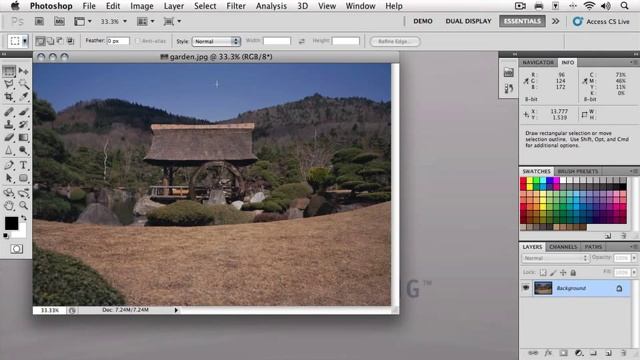The width and height of the screenshot is (640, 360).
Task: Select the Blur tool
Action: pyautogui.click(x=9, y=151)
